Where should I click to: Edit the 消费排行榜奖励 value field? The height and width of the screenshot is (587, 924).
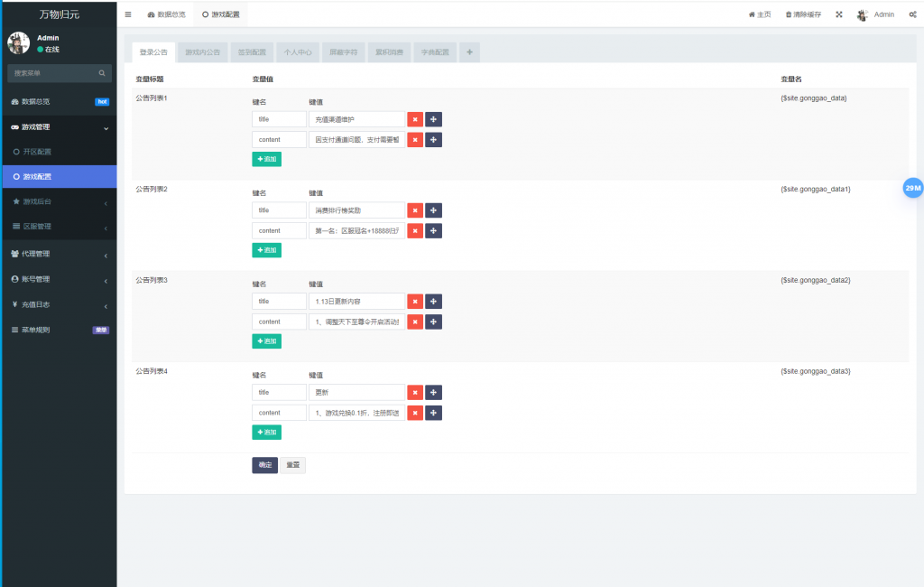[357, 210]
